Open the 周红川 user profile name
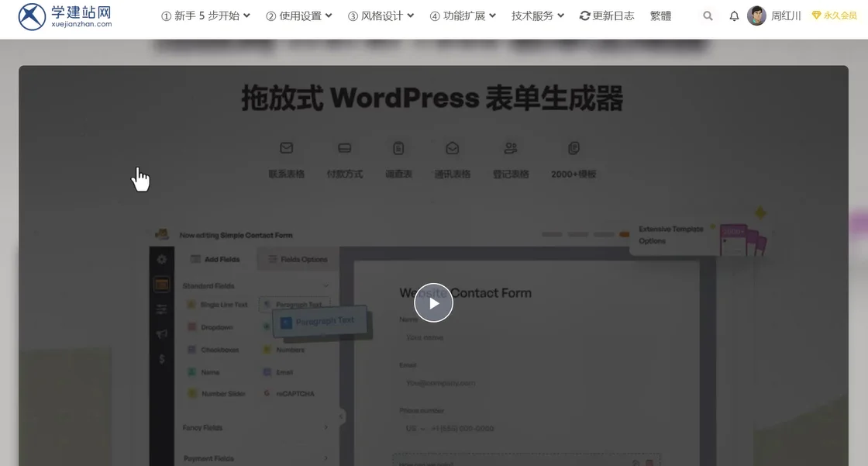The width and height of the screenshot is (868, 466). (x=786, y=16)
